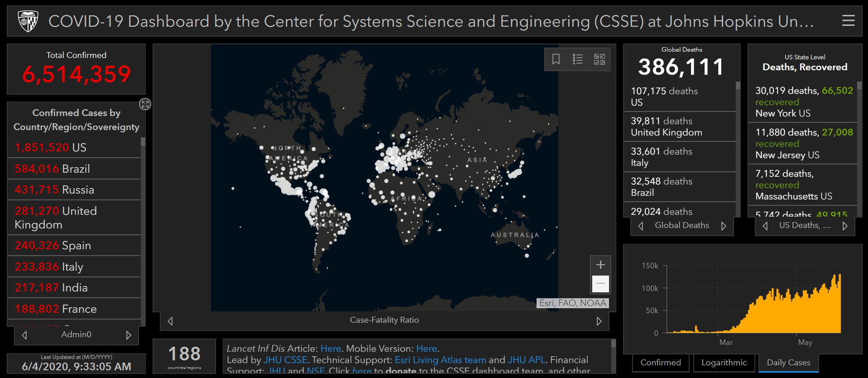Switch to next map after Case-Fatality Ratio
This screenshot has height=378, width=868.
point(599,321)
